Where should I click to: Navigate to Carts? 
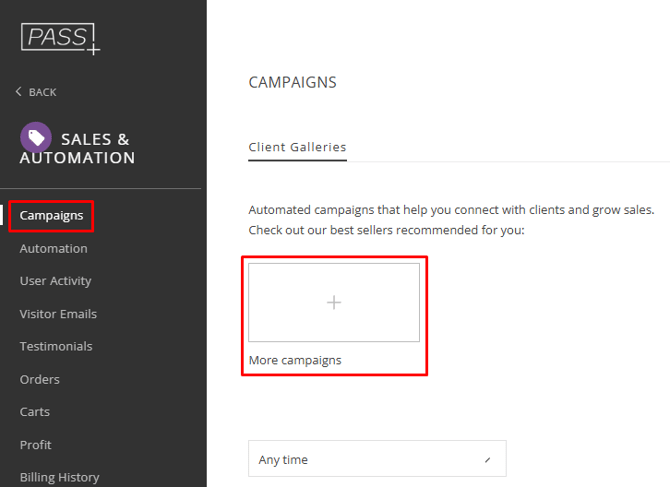tap(35, 411)
